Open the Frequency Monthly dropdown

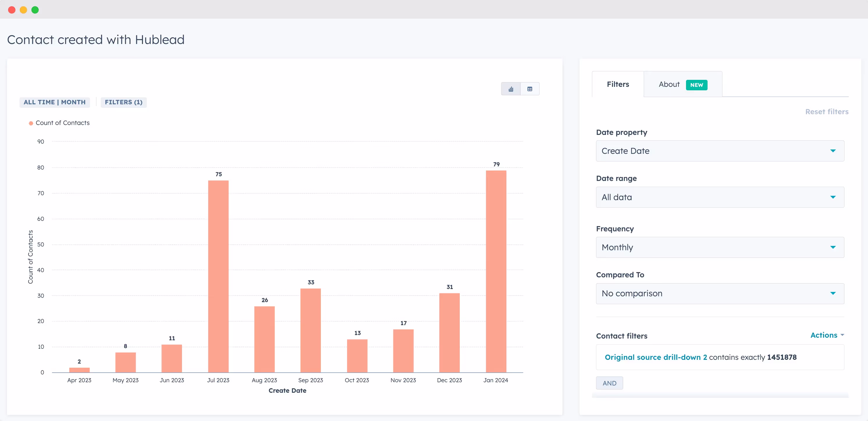coord(720,247)
